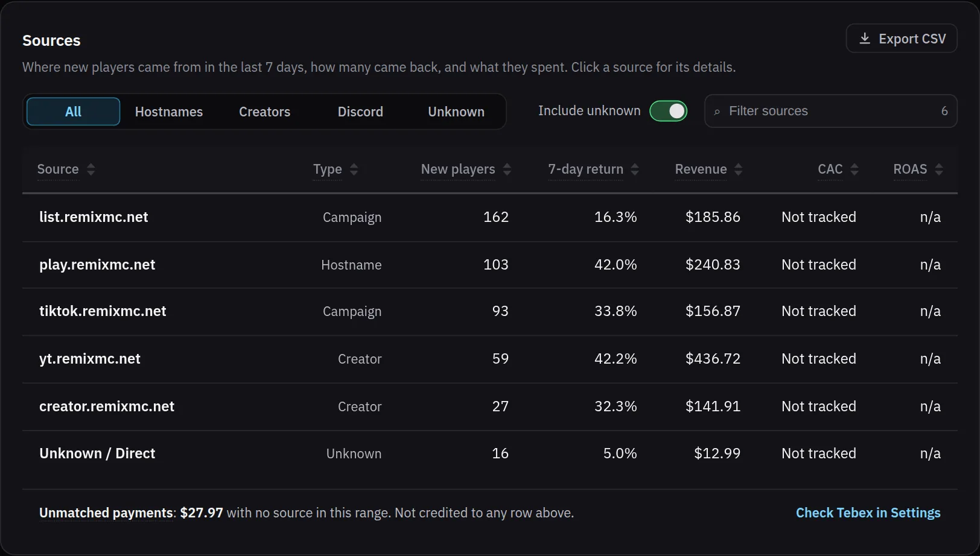
Task: Click the Source column header label
Action: [x=58, y=169]
